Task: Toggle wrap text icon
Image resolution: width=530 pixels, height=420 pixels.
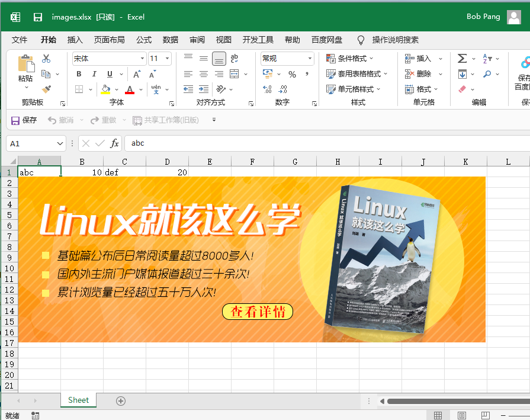Action: pos(235,58)
